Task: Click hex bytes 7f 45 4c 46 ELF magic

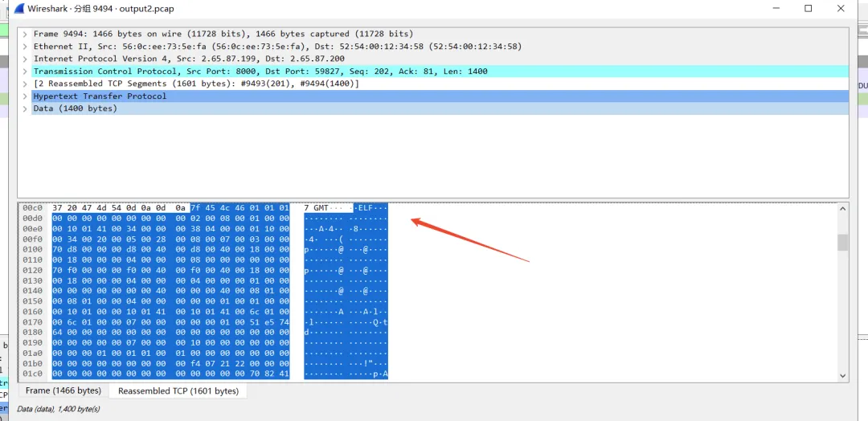Action: coord(219,208)
